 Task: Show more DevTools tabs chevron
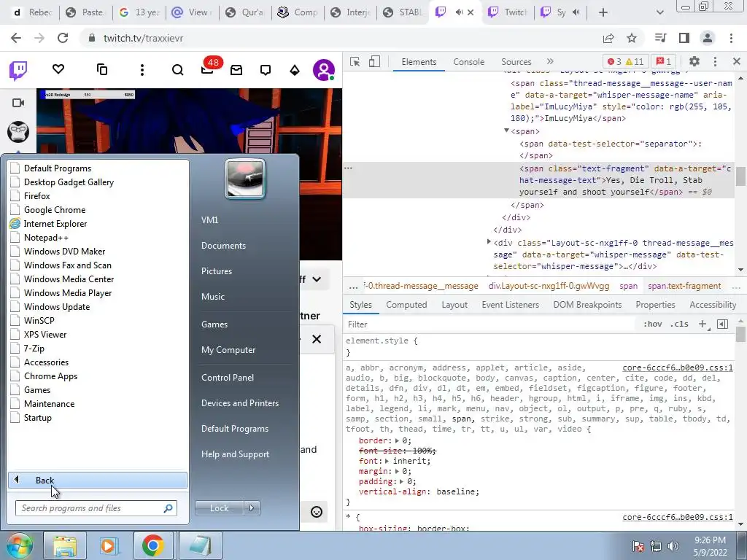(550, 61)
